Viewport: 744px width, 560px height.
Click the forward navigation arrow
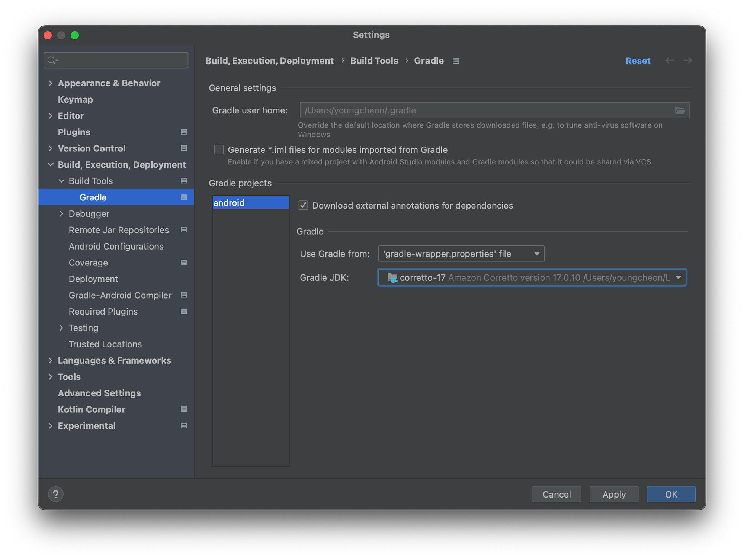687,61
